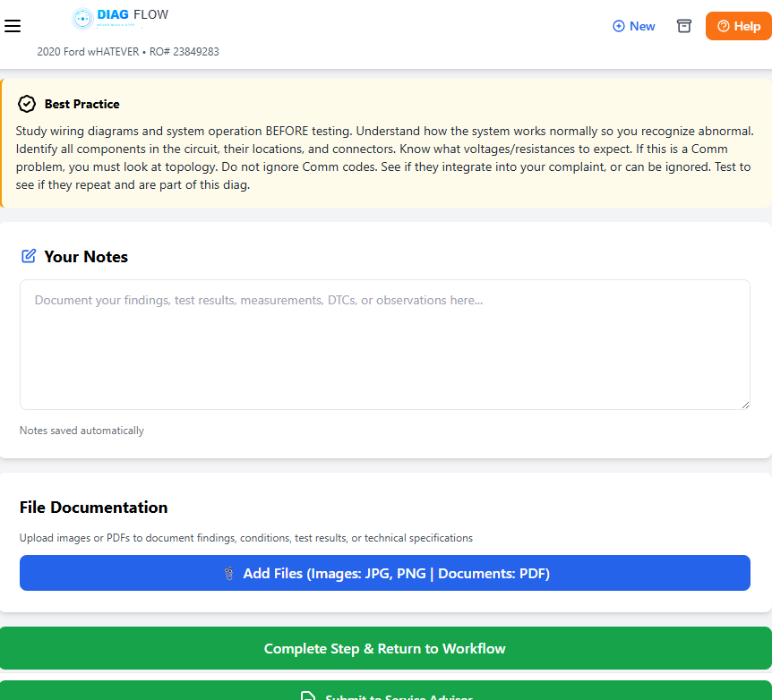Image resolution: width=772 pixels, height=700 pixels.
Task: Click the File Documentation heading
Action: pos(94,508)
